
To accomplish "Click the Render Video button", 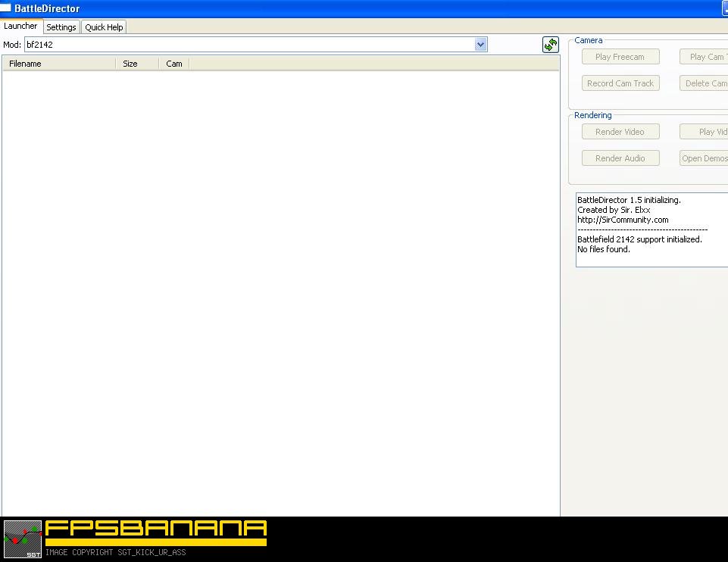I will tap(620, 131).
